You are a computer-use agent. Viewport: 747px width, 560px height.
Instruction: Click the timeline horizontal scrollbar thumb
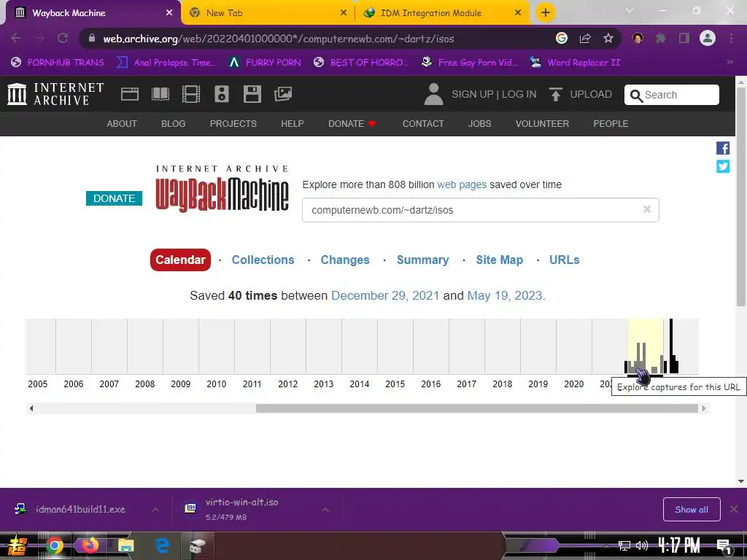point(477,408)
